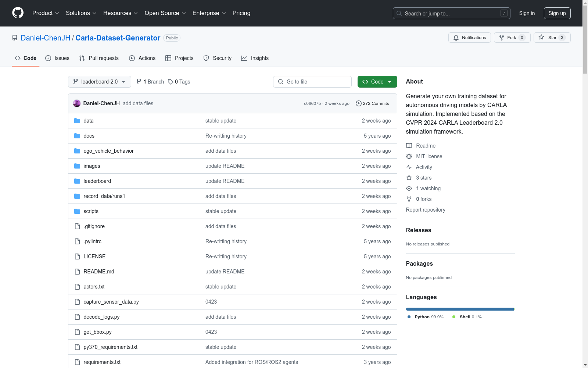The image size is (588, 368).
Task: Switch to the Issues tab
Action: 57,58
